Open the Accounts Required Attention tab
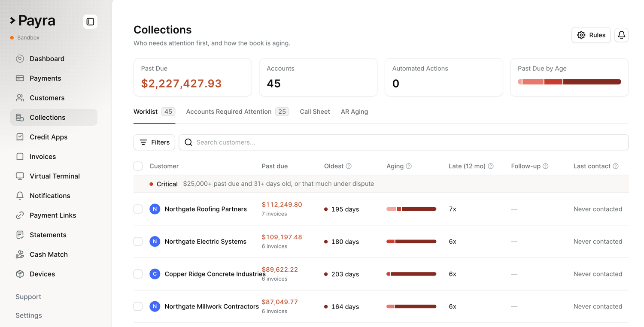 coord(237,112)
